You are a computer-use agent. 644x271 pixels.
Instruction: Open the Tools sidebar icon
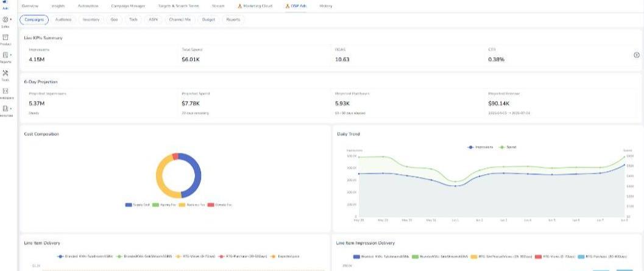[5, 72]
